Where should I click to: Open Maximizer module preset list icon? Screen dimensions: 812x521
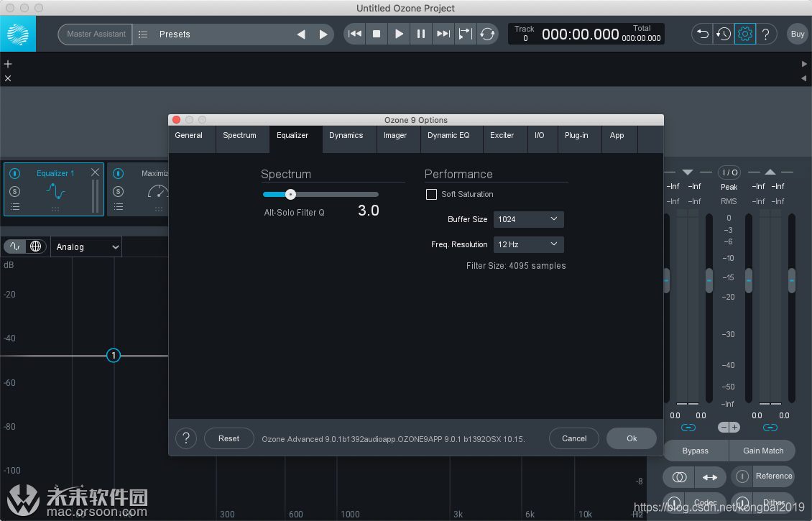tap(118, 207)
